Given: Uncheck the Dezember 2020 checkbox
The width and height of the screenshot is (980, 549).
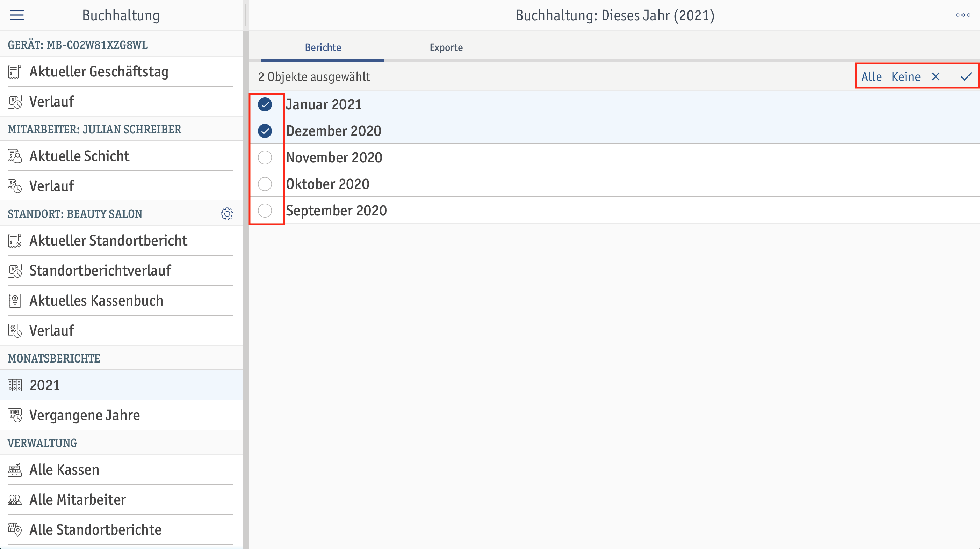Looking at the screenshot, I should (265, 131).
